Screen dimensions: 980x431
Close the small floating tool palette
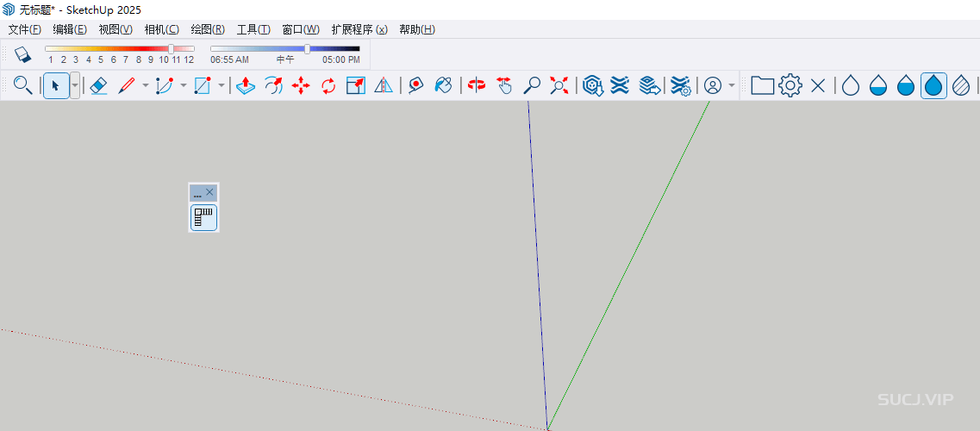[210, 192]
